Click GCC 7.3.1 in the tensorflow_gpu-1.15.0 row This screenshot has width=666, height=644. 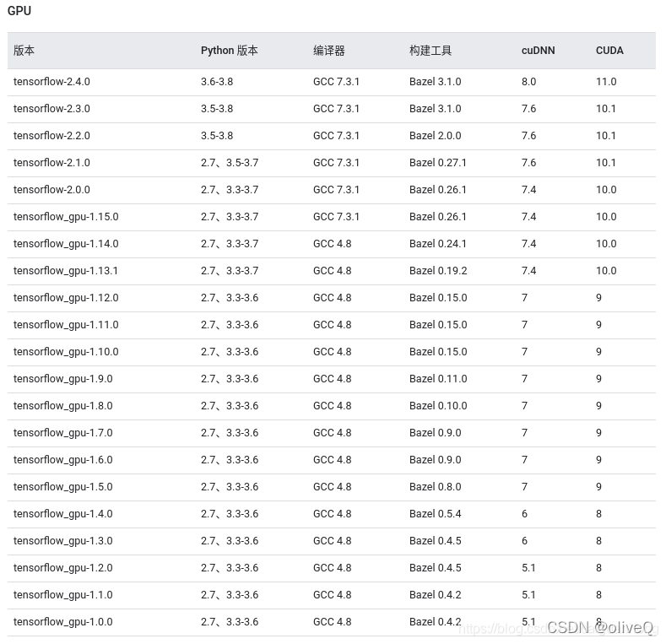point(337,217)
